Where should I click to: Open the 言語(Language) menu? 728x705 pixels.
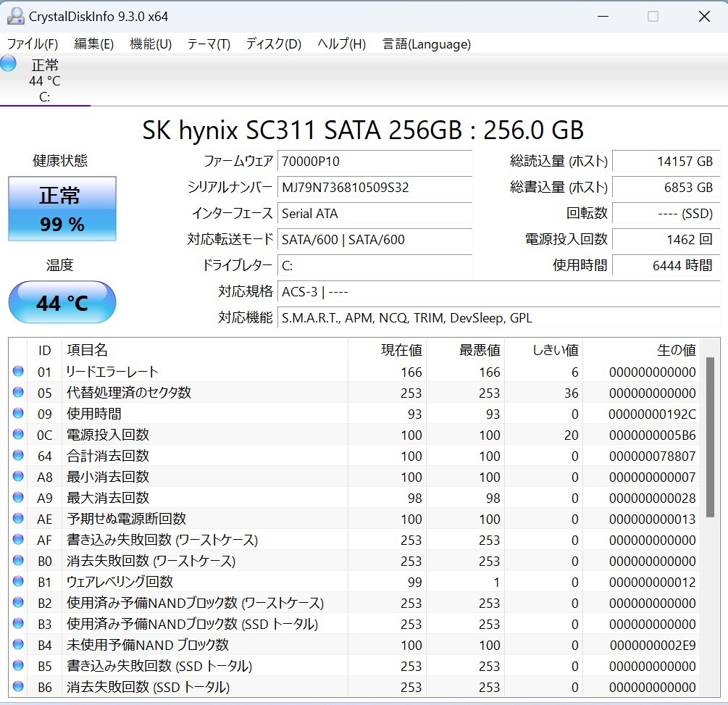(x=427, y=44)
